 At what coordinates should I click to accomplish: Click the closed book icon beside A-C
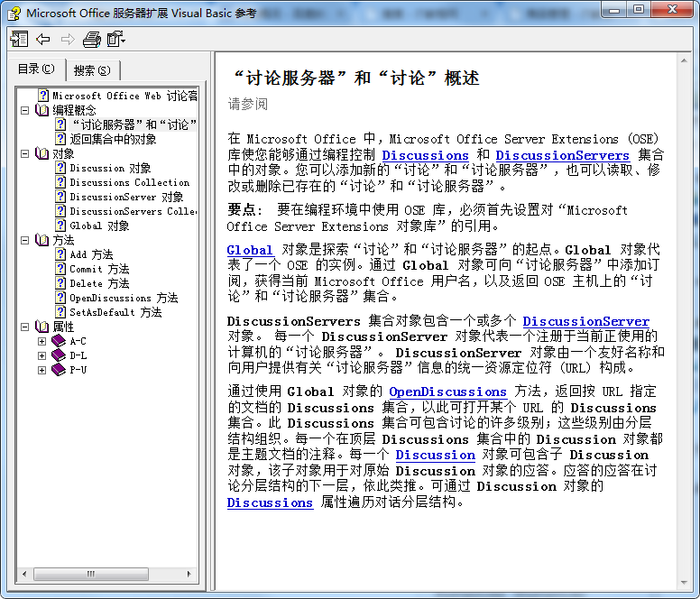59,341
